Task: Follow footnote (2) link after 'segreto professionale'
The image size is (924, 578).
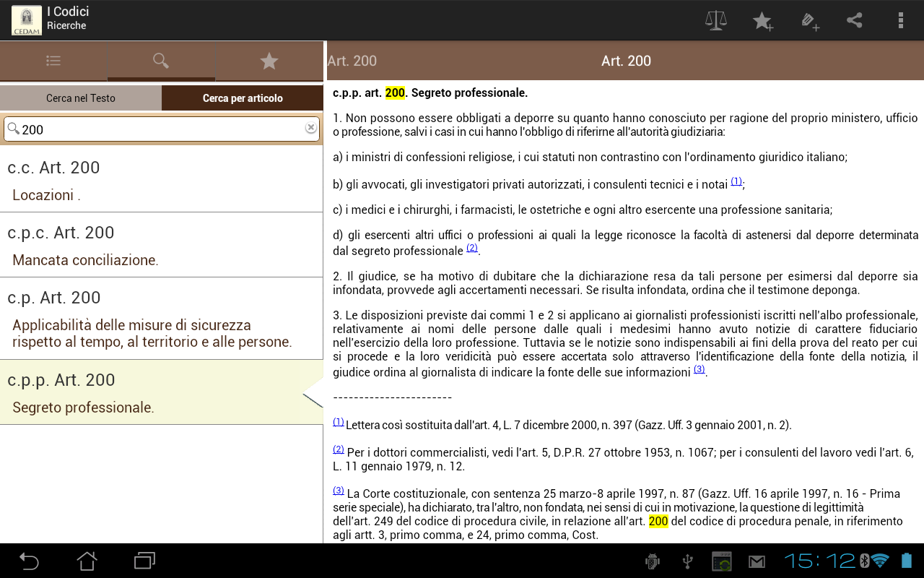Action: coord(472,248)
